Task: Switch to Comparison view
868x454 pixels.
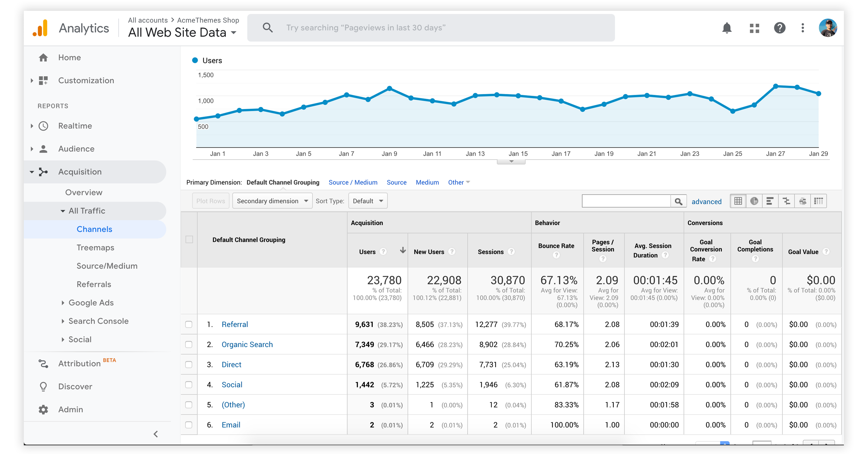Action: coord(786,201)
